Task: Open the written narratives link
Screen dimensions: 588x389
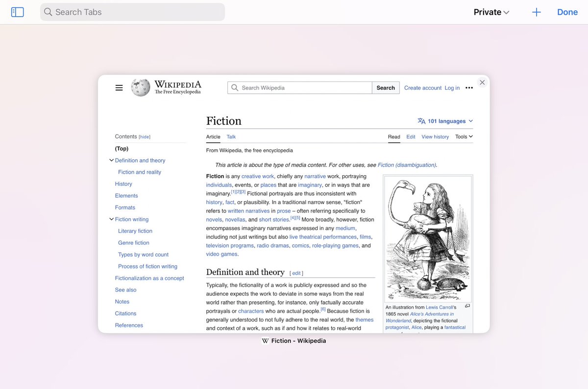Action: (248, 211)
